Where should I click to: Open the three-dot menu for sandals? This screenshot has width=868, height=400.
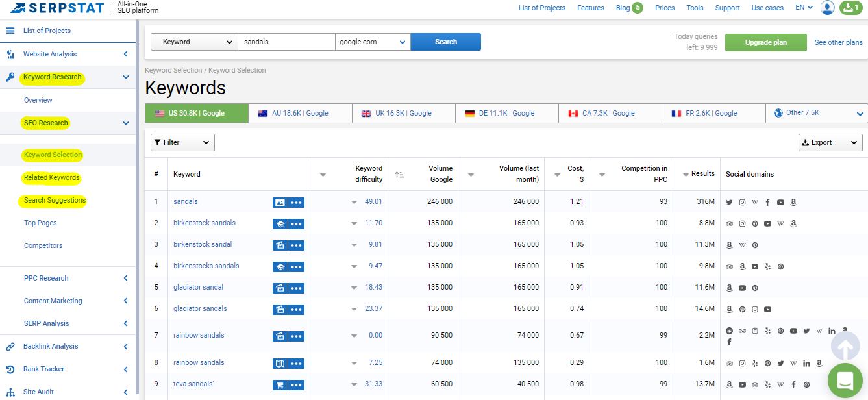(x=297, y=202)
